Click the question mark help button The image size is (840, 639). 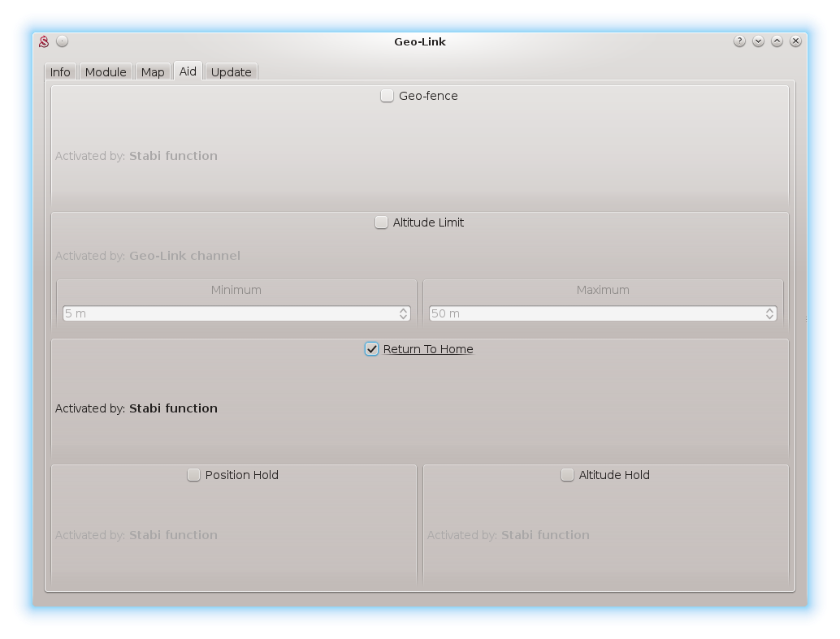point(739,41)
